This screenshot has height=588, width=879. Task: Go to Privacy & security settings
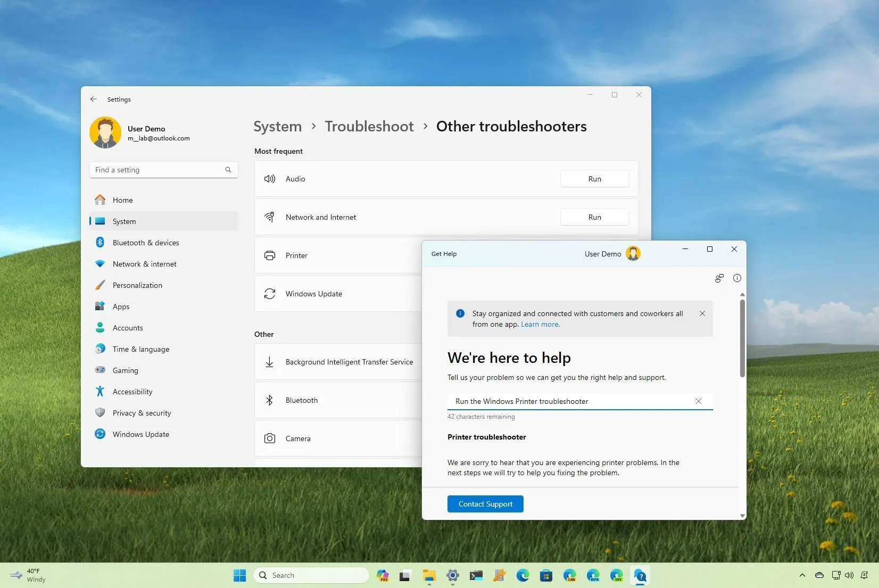(164, 413)
